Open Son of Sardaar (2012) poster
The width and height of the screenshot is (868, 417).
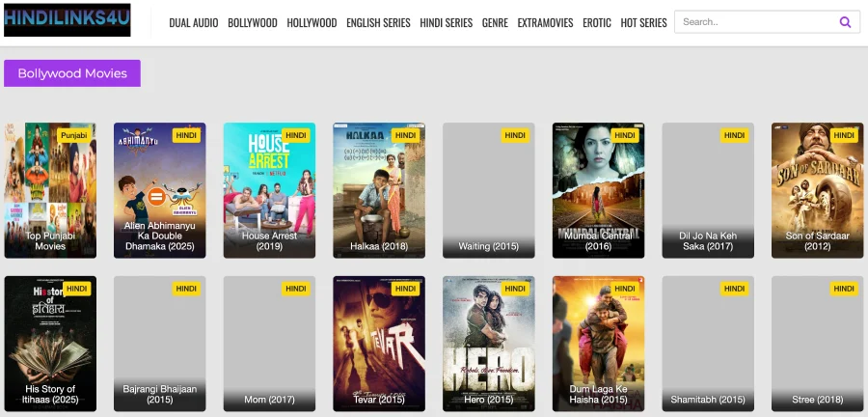[x=818, y=190]
